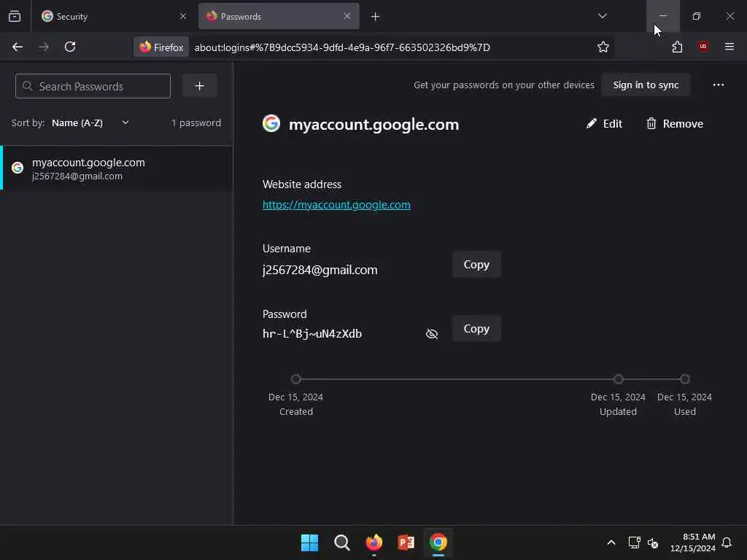Select the Passwords tab
The width and height of the screenshot is (747, 560).
coord(279,16)
